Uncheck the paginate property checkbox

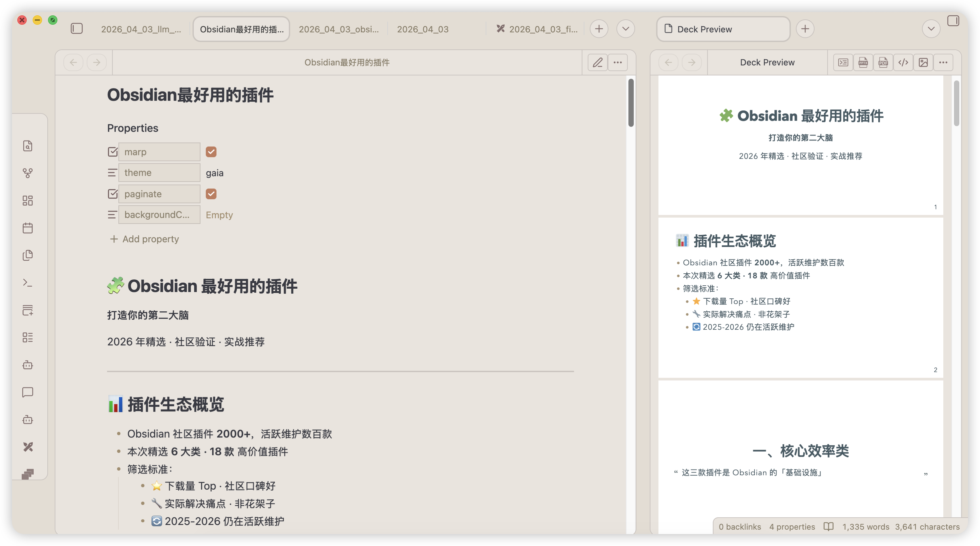point(211,194)
